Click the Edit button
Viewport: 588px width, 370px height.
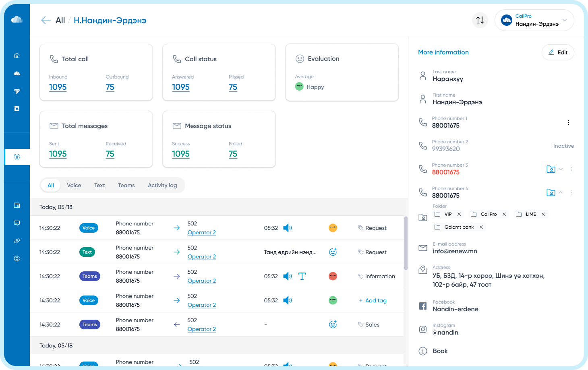coord(558,52)
